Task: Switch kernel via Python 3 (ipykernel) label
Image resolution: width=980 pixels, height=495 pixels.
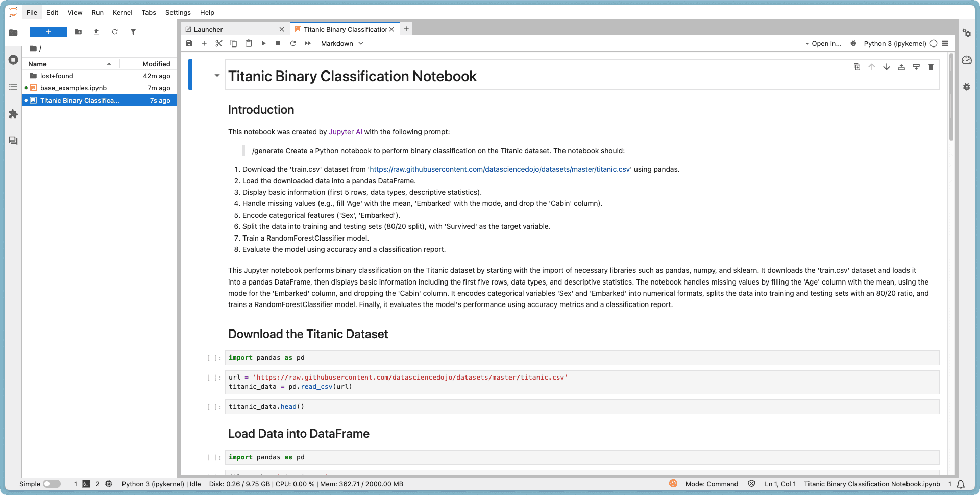Action: [895, 43]
